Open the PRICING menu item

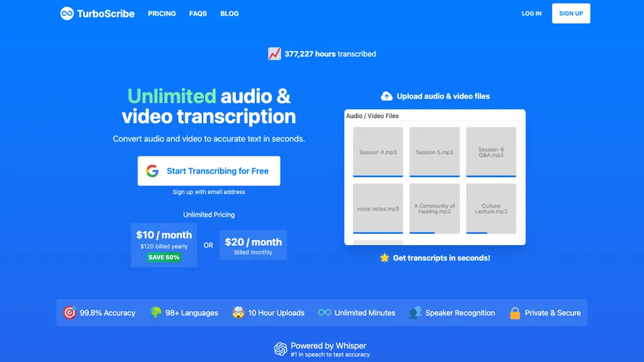coord(162,13)
